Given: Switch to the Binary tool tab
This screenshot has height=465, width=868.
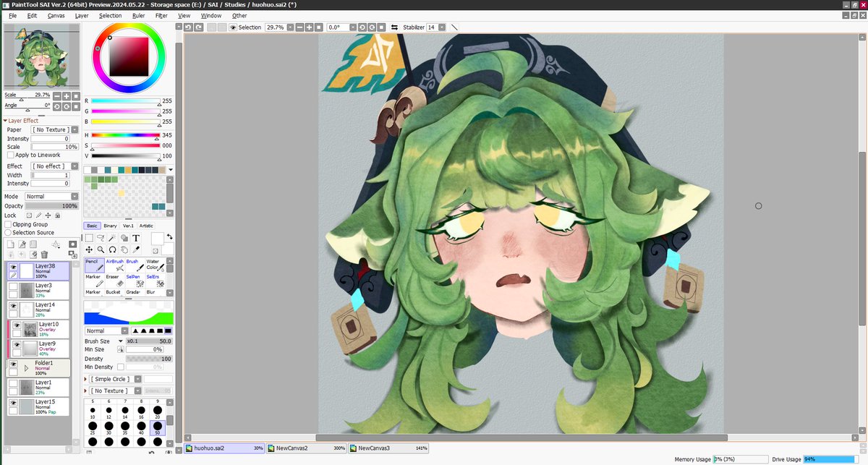Looking at the screenshot, I should (110, 226).
